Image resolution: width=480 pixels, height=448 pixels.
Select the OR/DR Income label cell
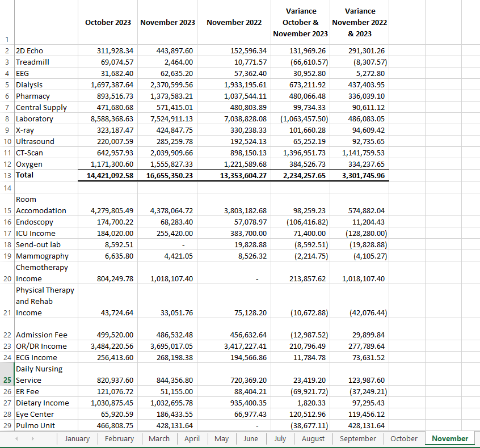click(46, 346)
